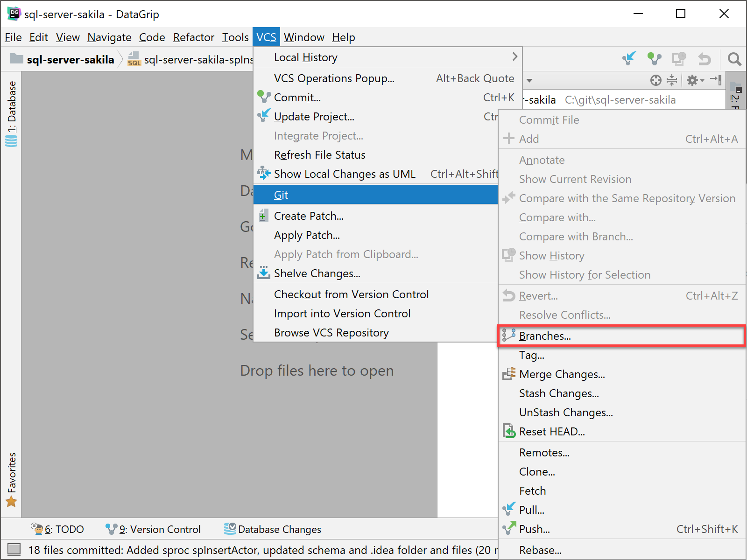Click Tag... in the Git submenu

(622, 355)
